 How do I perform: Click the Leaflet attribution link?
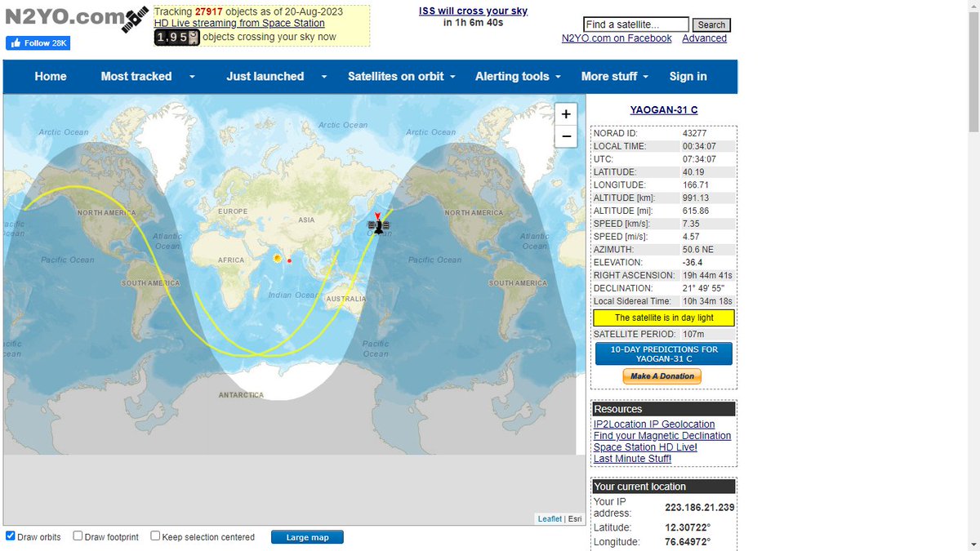tap(550, 519)
